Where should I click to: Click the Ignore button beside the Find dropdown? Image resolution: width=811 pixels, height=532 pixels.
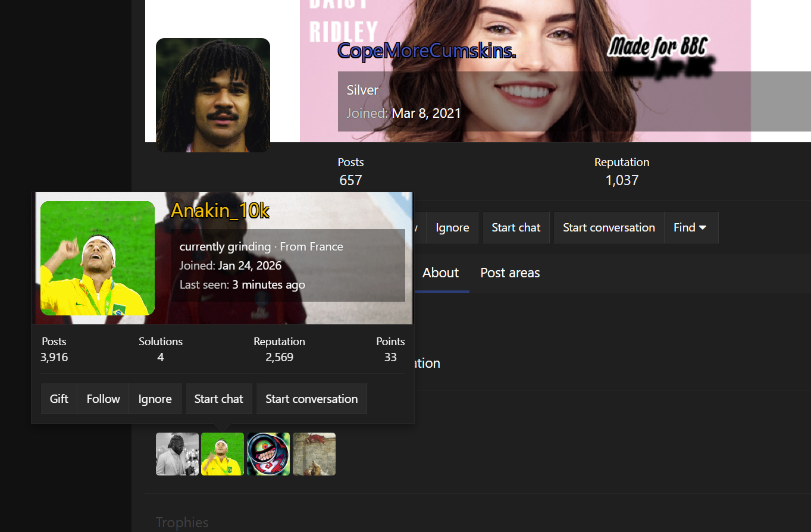click(452, 227)
